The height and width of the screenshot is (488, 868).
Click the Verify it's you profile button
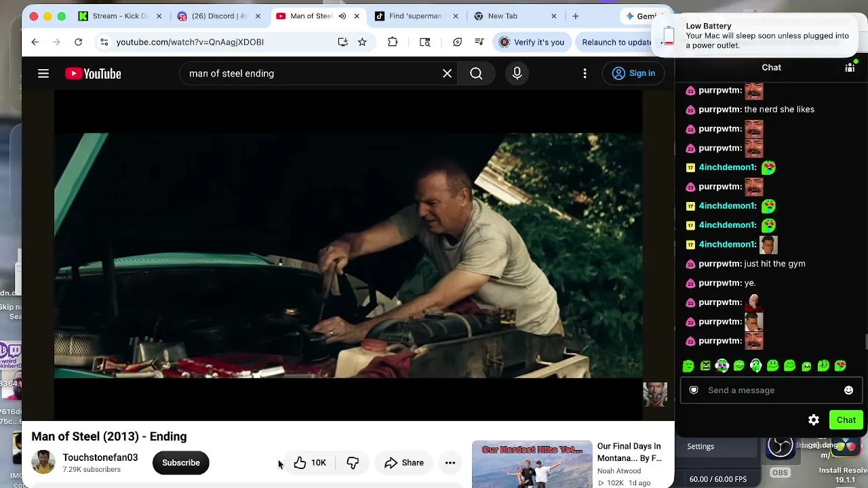coord(532,42)
